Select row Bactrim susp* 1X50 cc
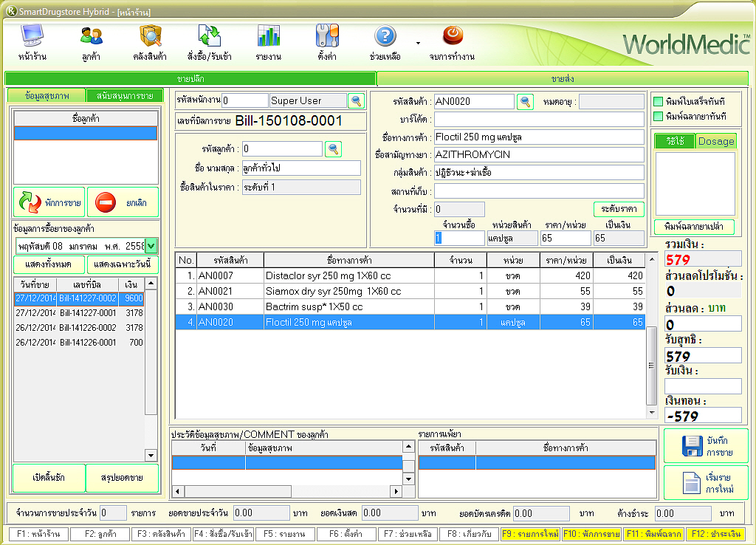The height and width of the screenshot is (545, 756). click(x=410, y=306)
